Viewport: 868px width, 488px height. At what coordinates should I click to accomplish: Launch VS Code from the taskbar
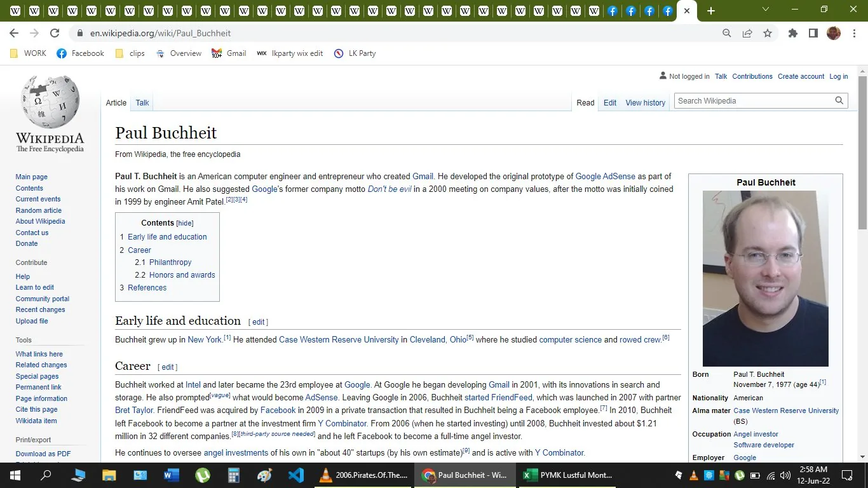pyautogui.click(x=296, y=475)
